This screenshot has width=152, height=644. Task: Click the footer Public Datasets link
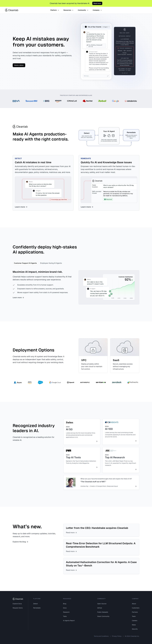click(102, 612)
